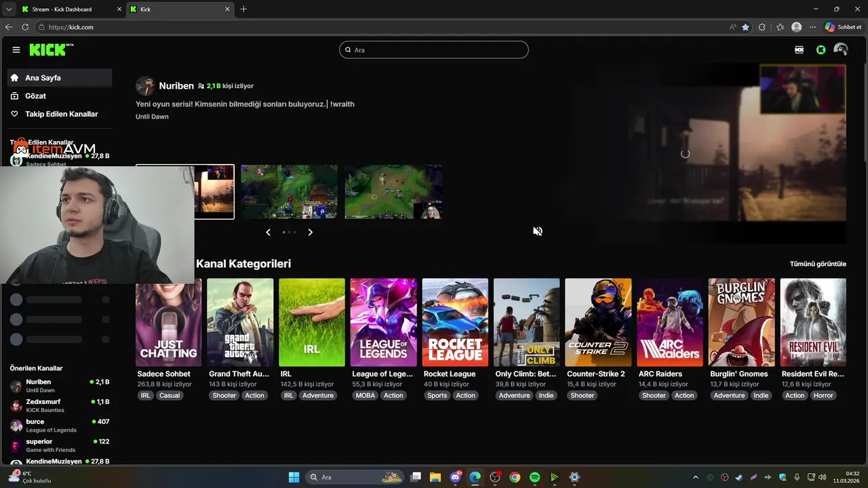
Task: Open the Nuriben featured stream title
Action: point(245,104)
